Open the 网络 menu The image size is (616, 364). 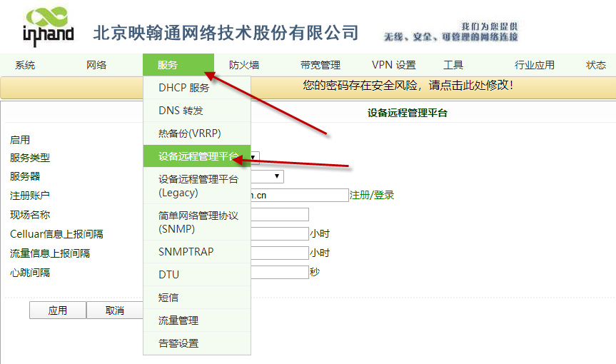(x=96, y=65)
